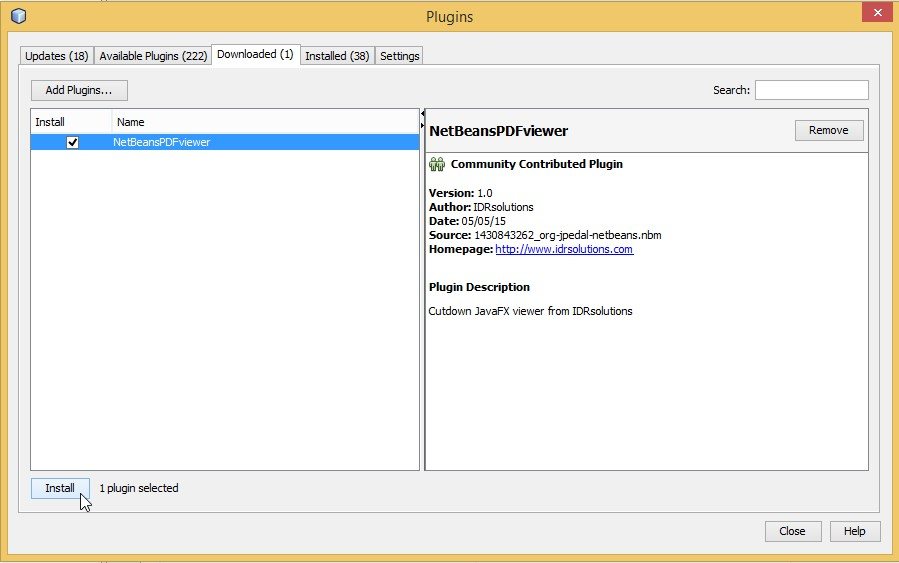Click the Add Plugins... button

79,90
